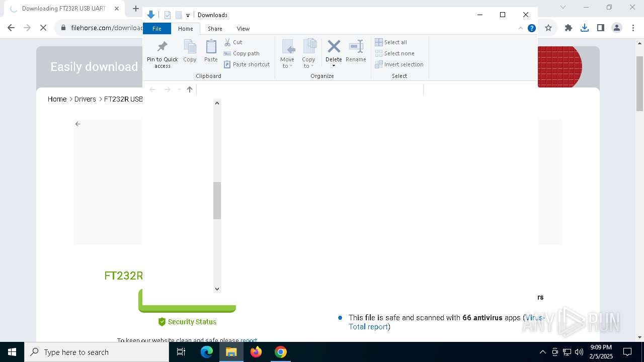Open Customize Quick Access Toolbar dropdown
The height and width of the screenshot is (362, 644).
click(188, 15)
